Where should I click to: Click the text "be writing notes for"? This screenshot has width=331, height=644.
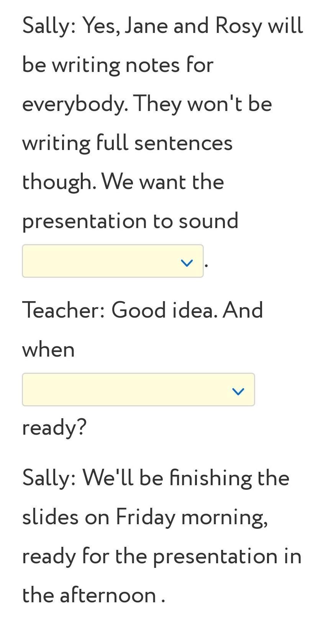118,65
